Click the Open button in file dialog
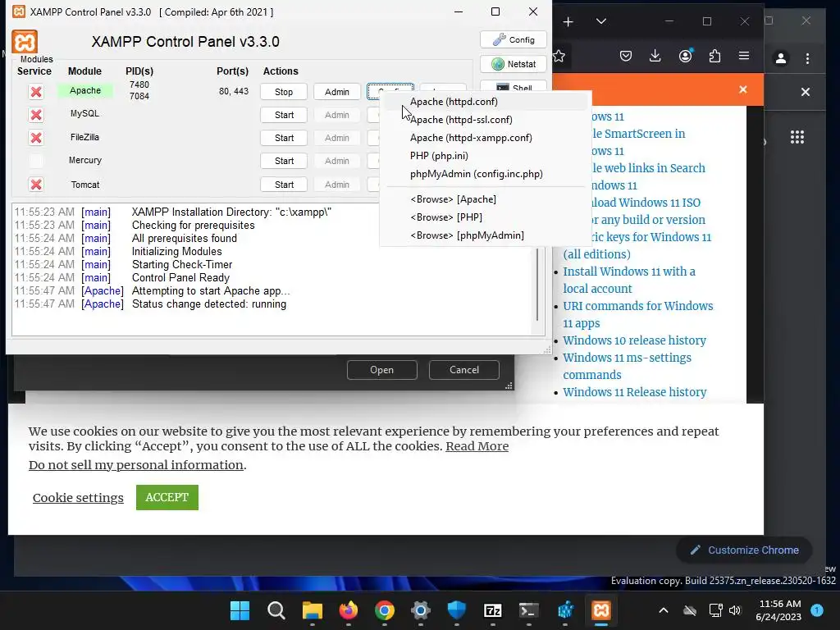 [x=382, y=370]
